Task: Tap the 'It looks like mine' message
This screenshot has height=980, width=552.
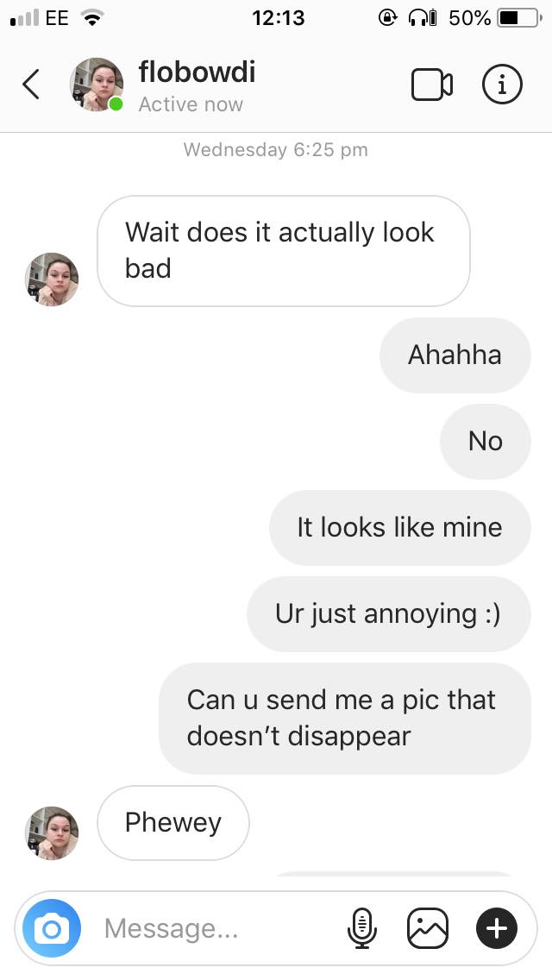Action: point(399,527)
